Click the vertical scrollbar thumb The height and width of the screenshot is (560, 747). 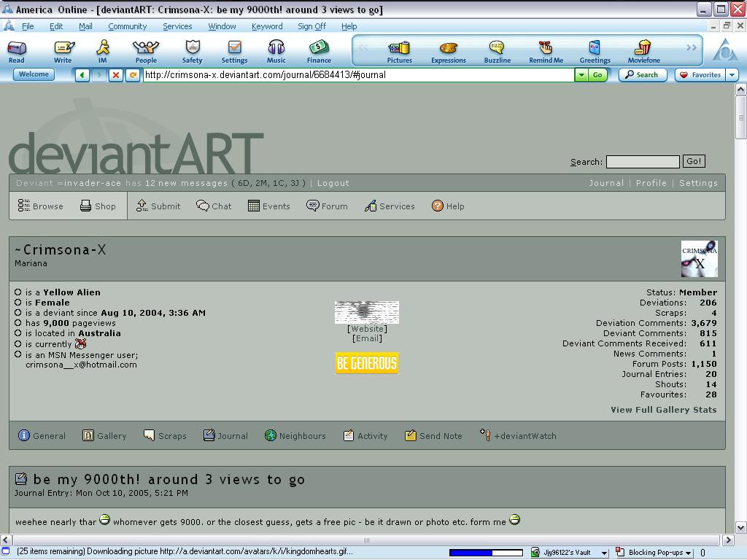click(741, 117)
